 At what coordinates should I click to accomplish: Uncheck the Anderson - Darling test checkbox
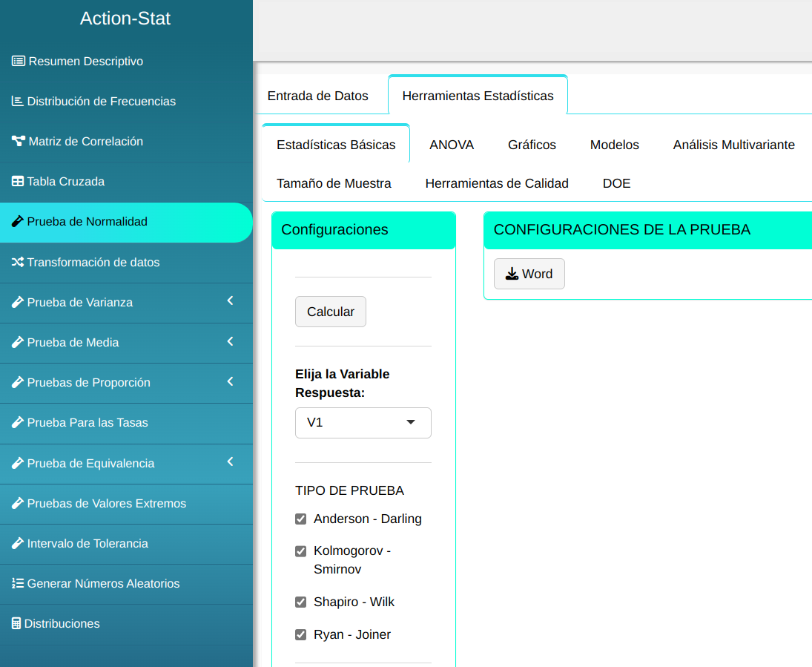pos(300,519)
